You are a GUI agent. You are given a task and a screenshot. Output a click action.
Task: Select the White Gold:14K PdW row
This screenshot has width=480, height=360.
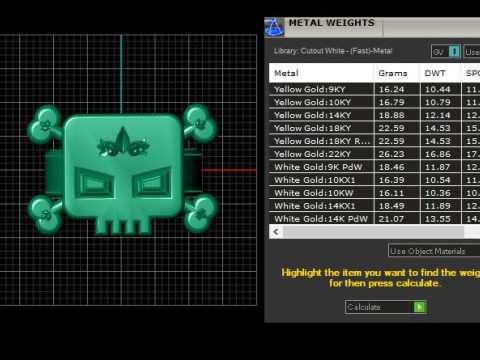[x=374, y=219]
